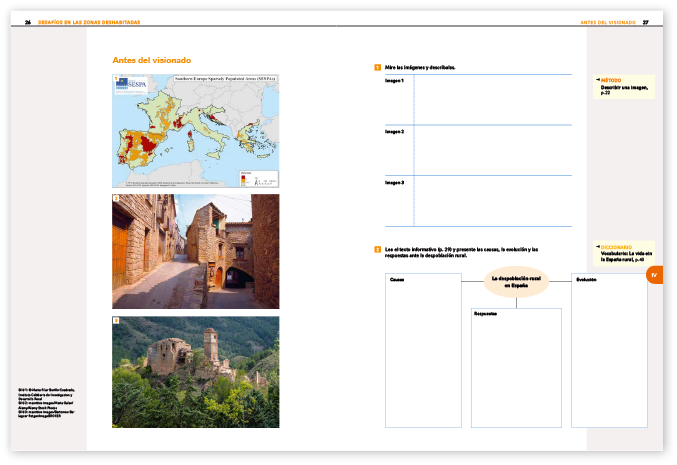Viewport: 677px width, 465px height.
Task: Click the orange number 2 exercise marker
Action: [x=377, y=250]
